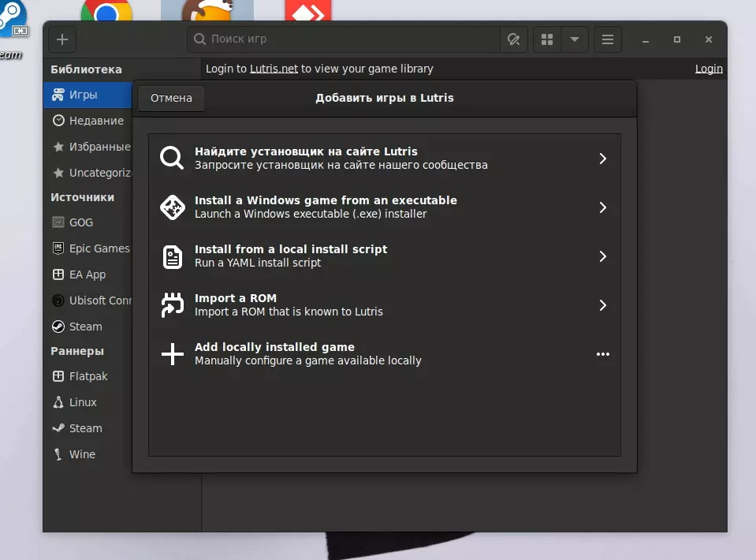Open the Lutris.net hyperlink

point(274,69)
